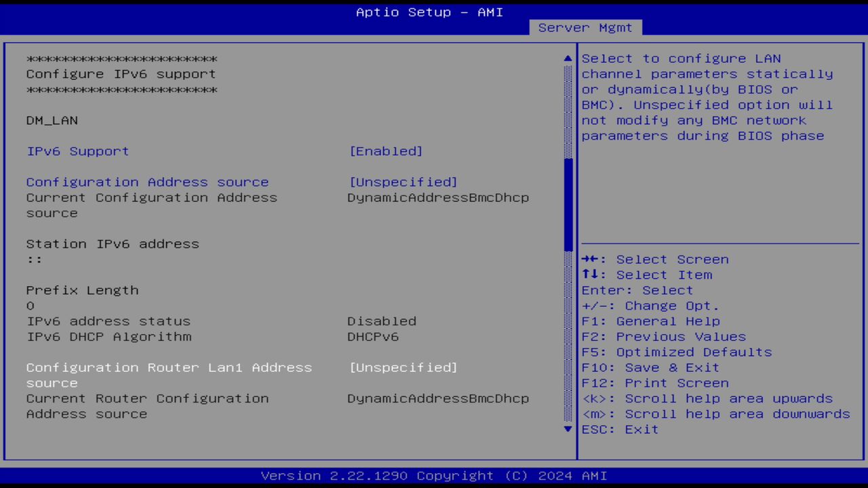Click the ESC: Exit hint
Image resolution: width=868 pixels, height=488 pixels.
620,429
